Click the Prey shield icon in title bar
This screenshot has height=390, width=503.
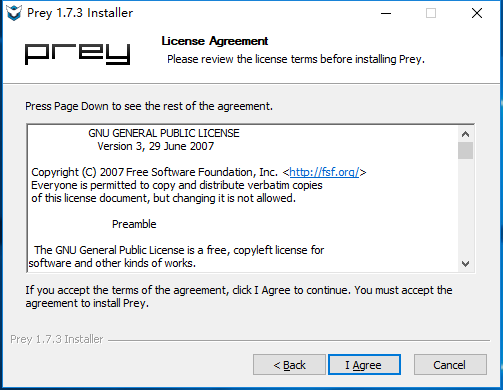pos(14,13)
